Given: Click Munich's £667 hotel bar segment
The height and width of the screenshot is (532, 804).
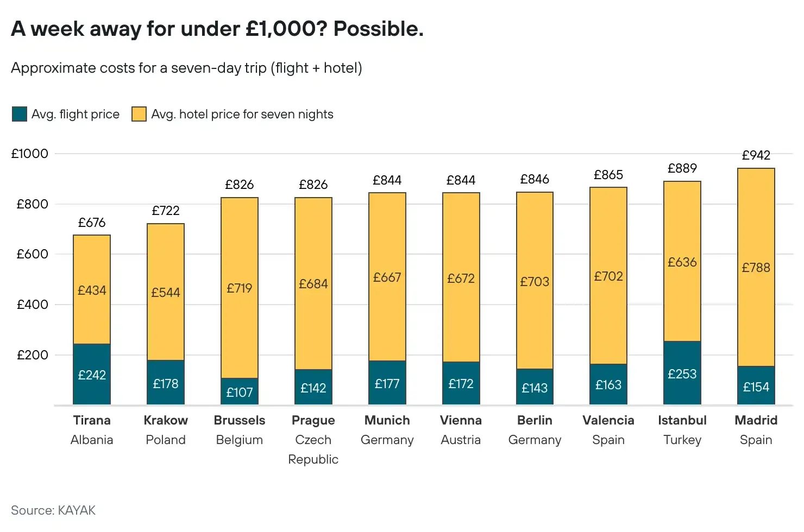Looking at the screenshot, I should click(x=387, y=277).
